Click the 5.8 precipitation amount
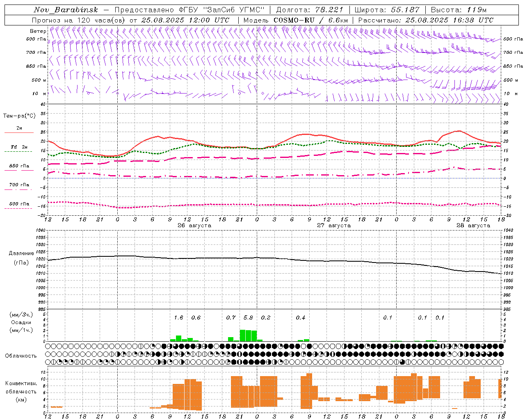The width and height of the screenshot is (525, 420). pyautogui.click(x=248, y=318)
